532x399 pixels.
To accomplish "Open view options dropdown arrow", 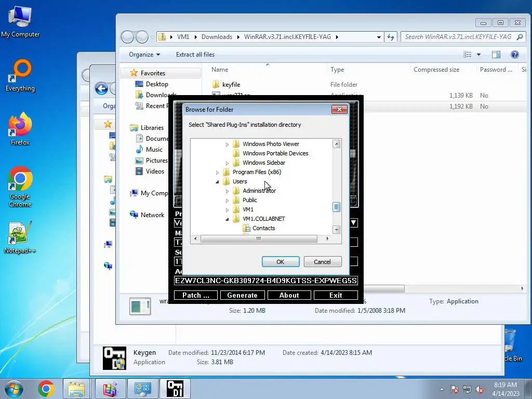I will pos(478,55).
